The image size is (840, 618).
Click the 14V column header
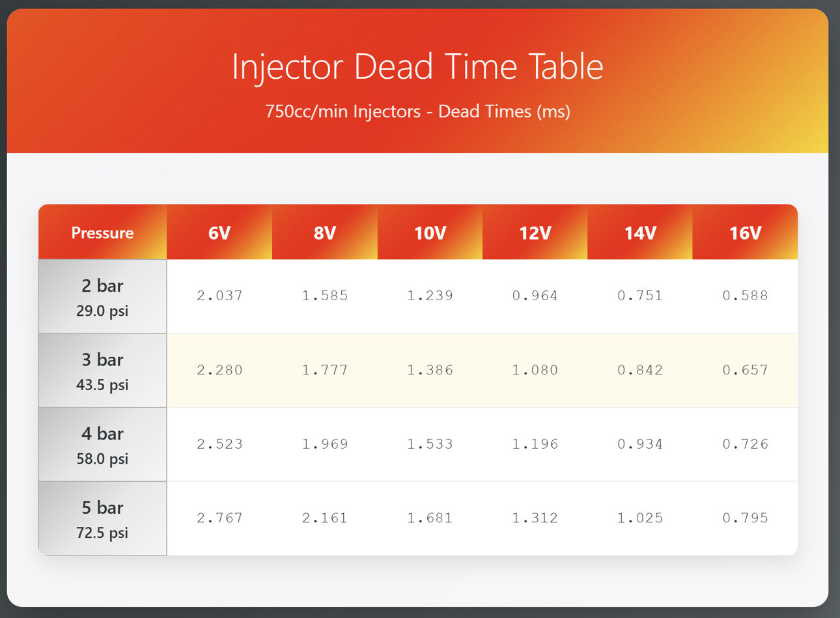(640, 232)
